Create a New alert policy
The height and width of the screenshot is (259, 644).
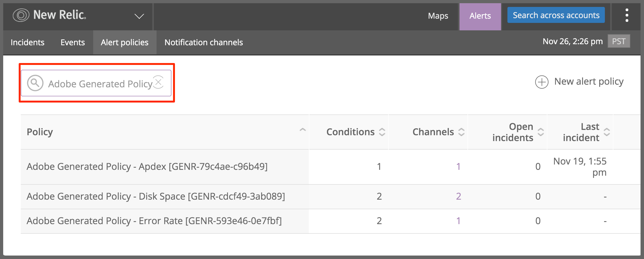[x=589, y=82]
